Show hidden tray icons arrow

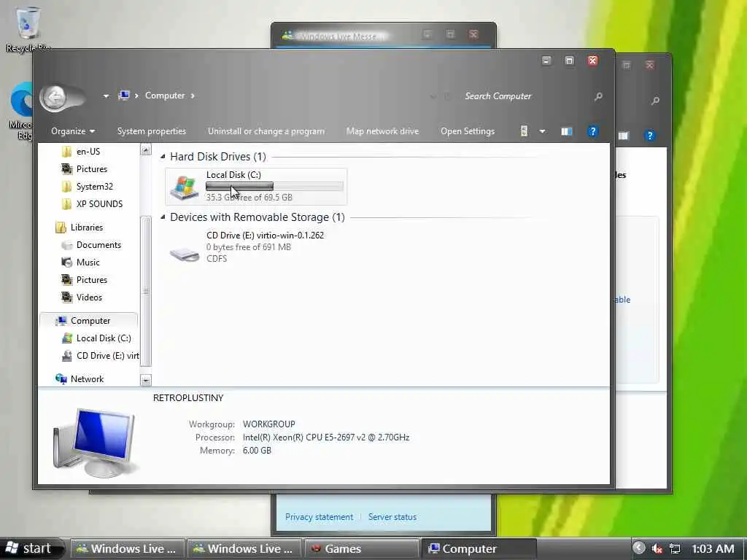(639, 548)
